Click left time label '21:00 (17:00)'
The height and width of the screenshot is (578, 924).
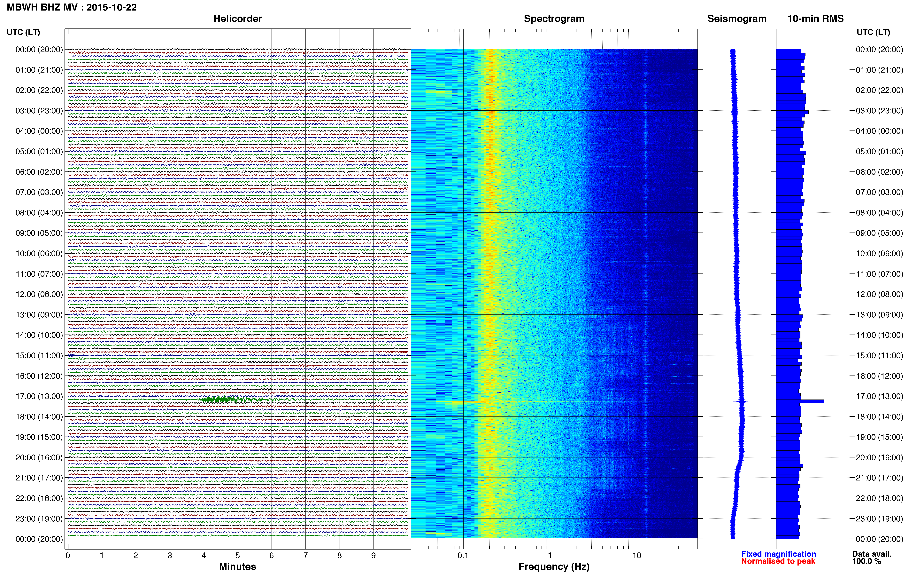pyautogui.click(x=39, y=478)
